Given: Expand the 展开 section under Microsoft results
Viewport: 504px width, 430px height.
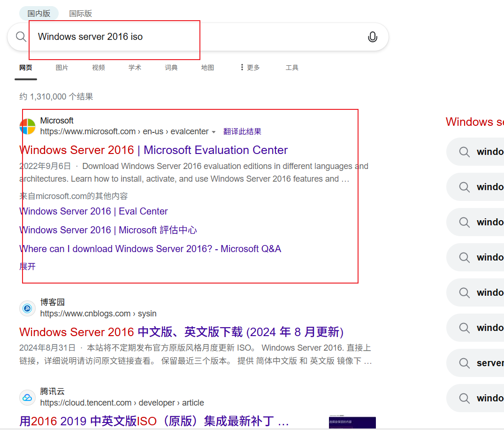Looking at the screenshot, I should 27,266.
